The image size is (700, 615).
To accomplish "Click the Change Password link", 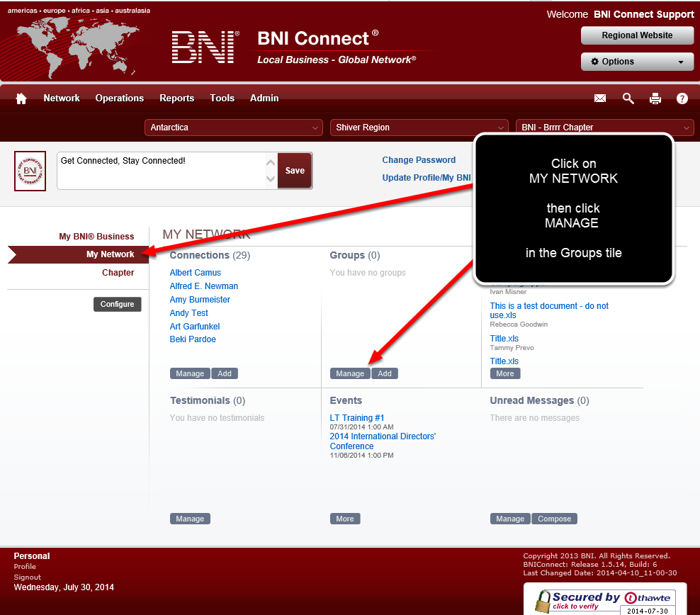I will (419, 160).
